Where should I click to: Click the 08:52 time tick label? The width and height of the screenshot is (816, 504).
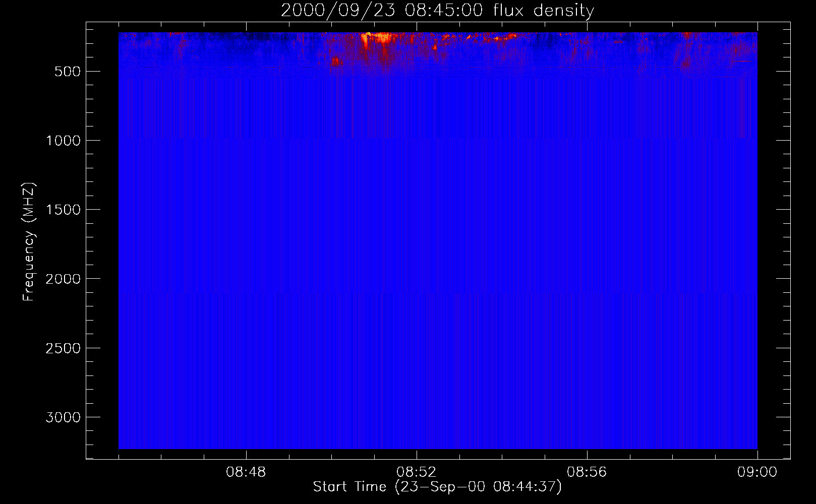(x=417, y=472)
